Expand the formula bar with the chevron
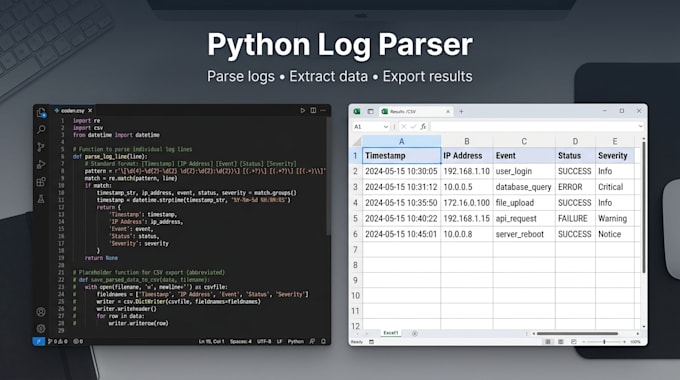 [x=641, y=127]
